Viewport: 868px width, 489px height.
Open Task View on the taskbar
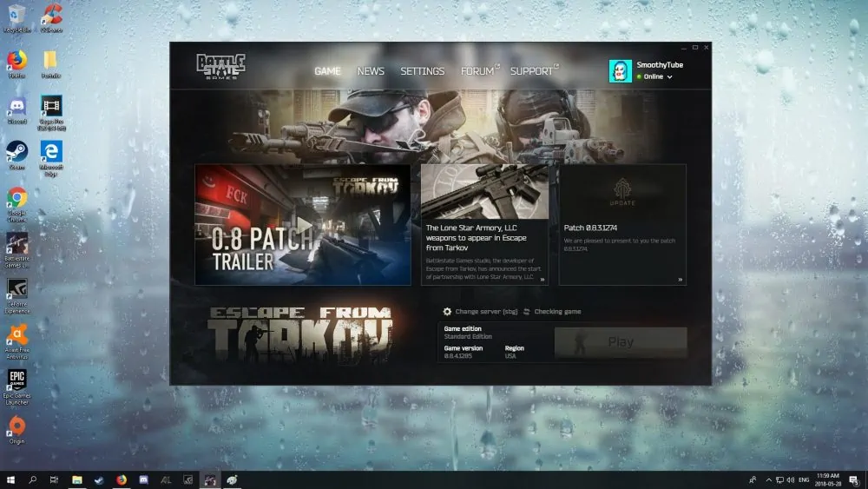(54, 479)
